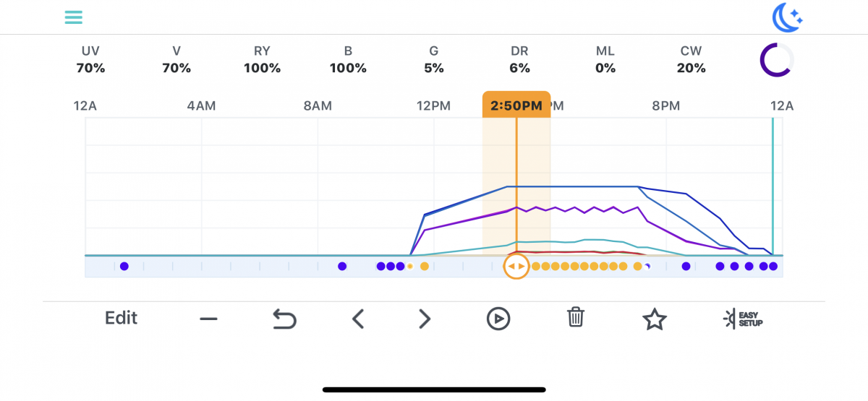Select the UV 70% channel

tap(90, 60)
